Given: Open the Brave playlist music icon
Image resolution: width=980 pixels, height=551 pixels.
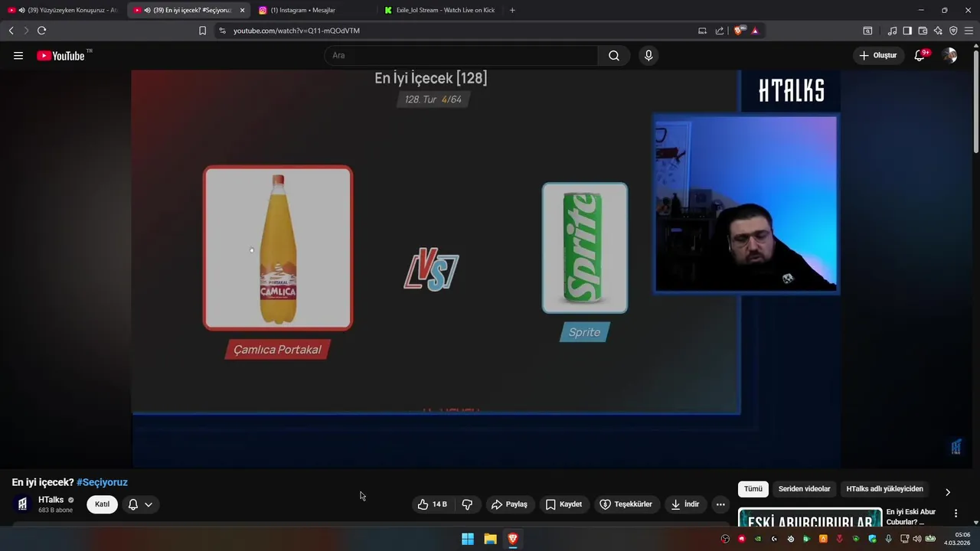Looking at the screenshot, I should [892, 31].
